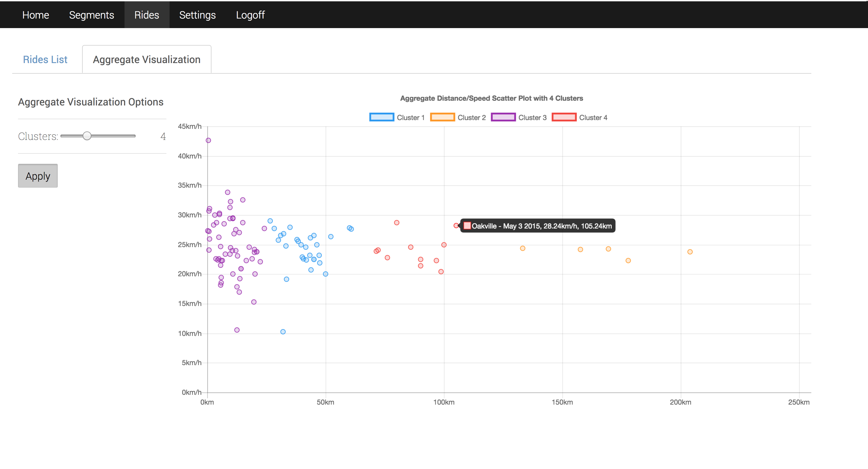This screenshot has width=868, height=469.
Task: Click Rides in the top navigation
Action: [147, 15]
